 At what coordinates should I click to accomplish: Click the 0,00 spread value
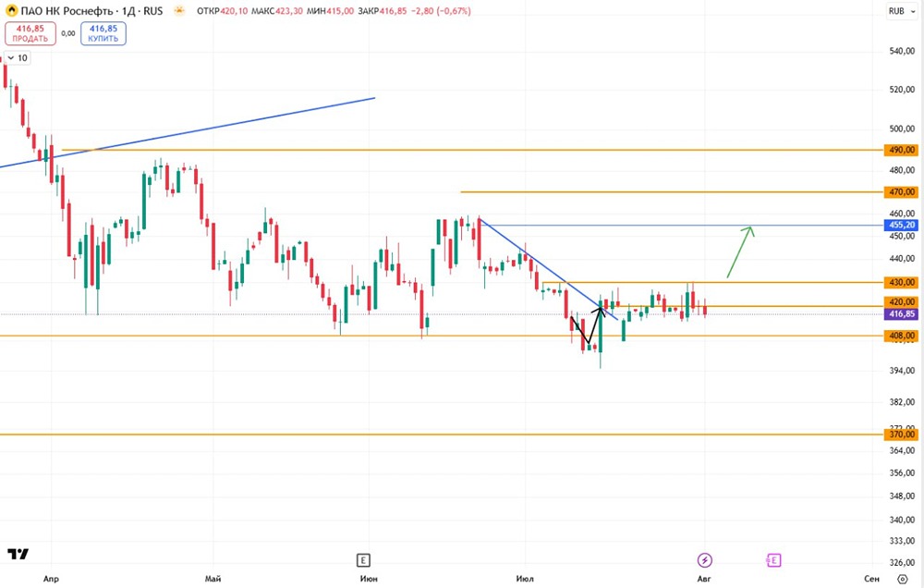[x=68, y=33]
